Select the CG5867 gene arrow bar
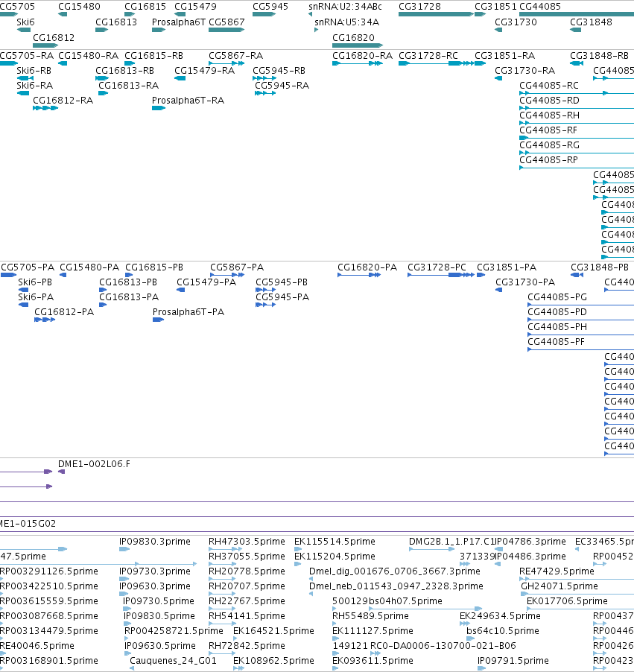634x672 pixels. (226, 30)
